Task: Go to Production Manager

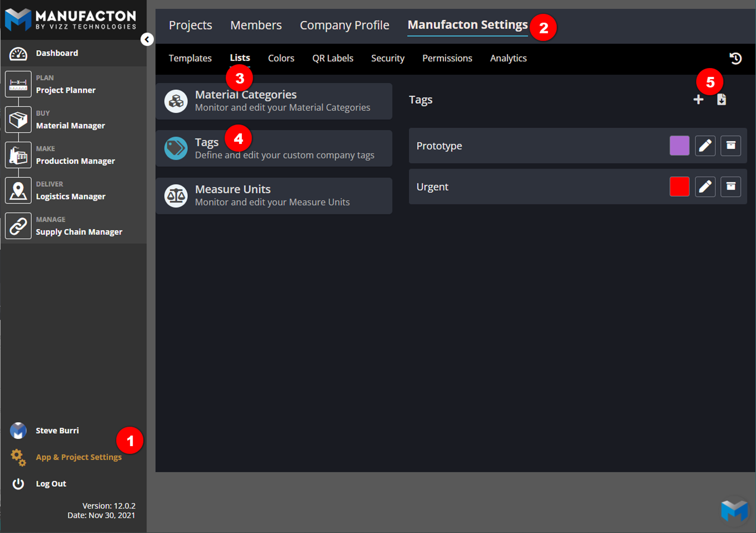Action: click(x=75, y=161)
